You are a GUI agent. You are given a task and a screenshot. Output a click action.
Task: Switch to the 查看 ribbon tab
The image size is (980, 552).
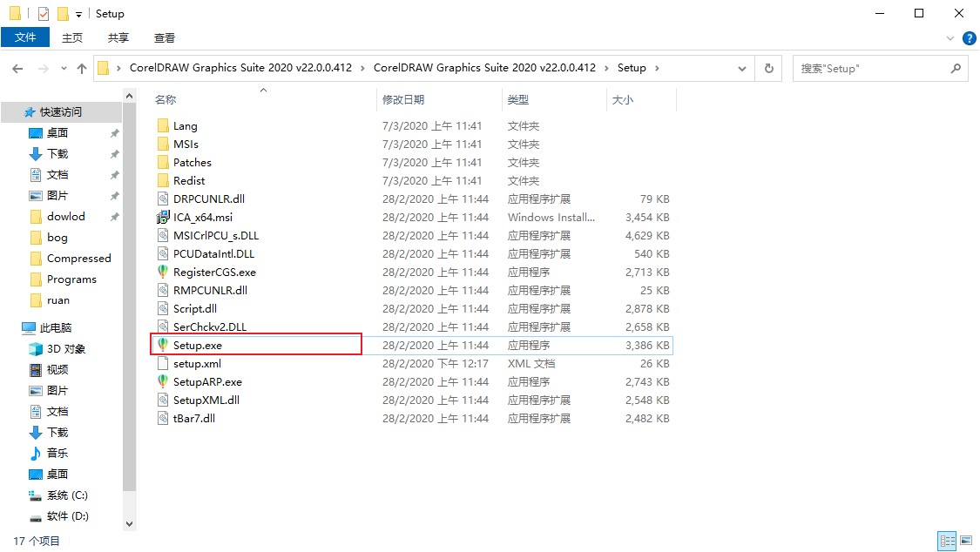pyautogui.click(x=165, y=38)
